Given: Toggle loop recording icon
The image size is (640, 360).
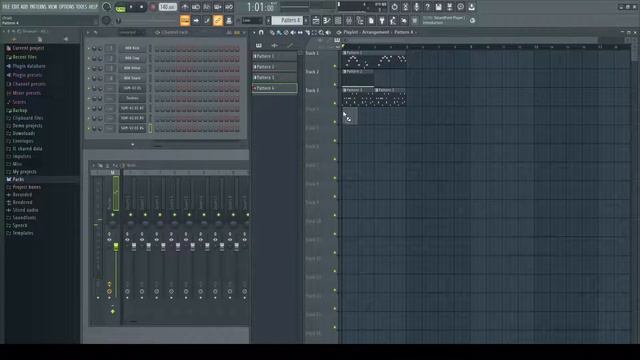Looking at the screenshot, I should (229, 7).
